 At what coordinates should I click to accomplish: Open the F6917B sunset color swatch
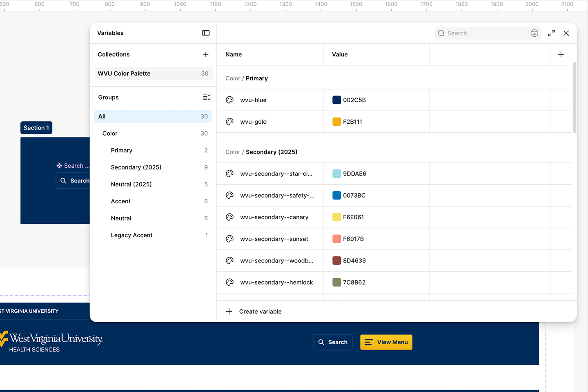click(x=337, y=239)
